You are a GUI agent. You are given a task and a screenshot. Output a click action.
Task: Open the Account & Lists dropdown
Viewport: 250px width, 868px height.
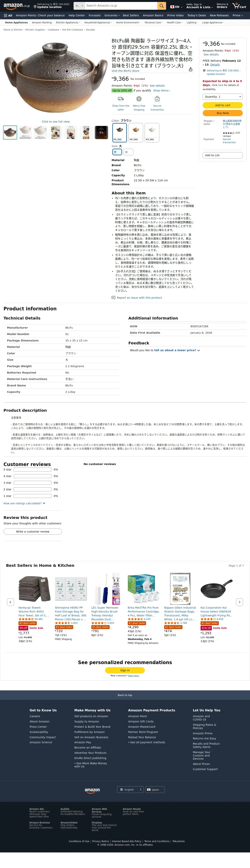pyautogui.click(x=199, y=6)
